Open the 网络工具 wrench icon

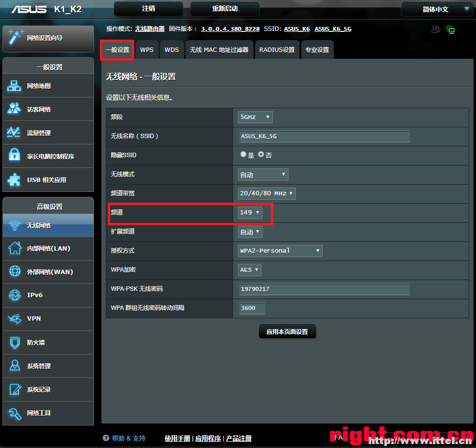click(14, 413)
